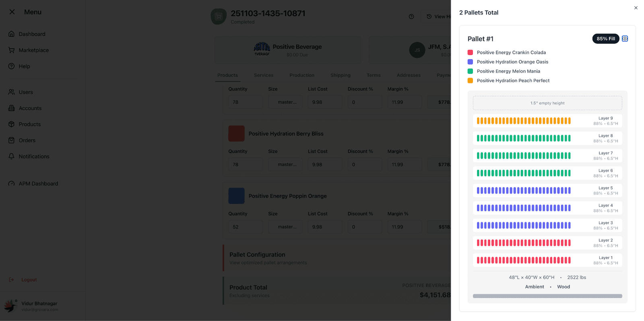The width and height of the screenshot is (644, 321).
Task: Click the Positive Energy Poppin Orange blue thumbnail
Action: click(236, 196)
